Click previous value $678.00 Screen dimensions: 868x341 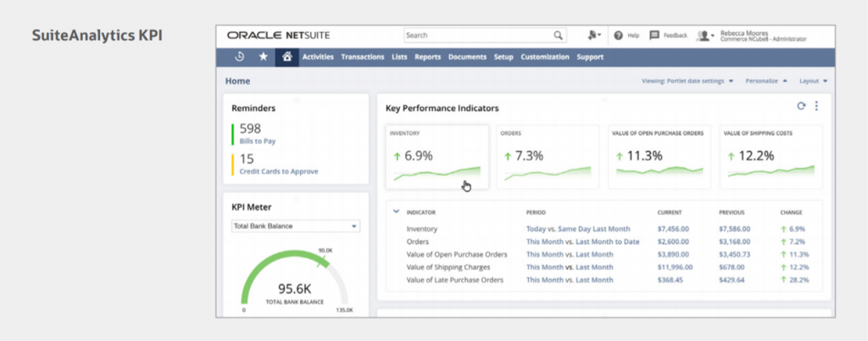(x=732, y=267)
